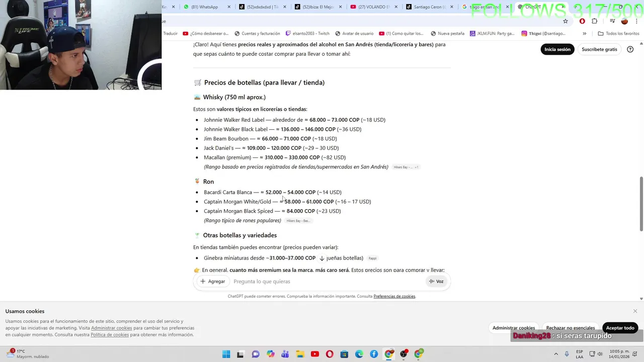Screen dimensions: 644x362
Task: Open the volume tray control
Action: click(600, 354)
